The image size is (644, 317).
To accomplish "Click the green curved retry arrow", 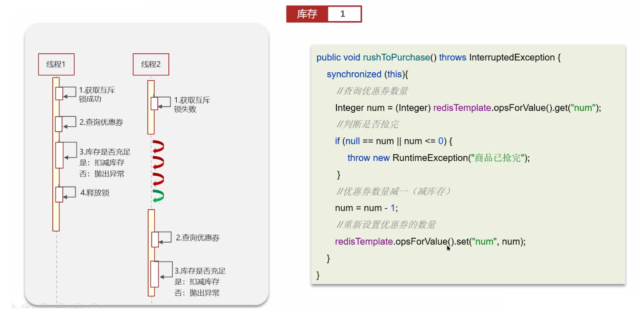I will coord(158,196).
